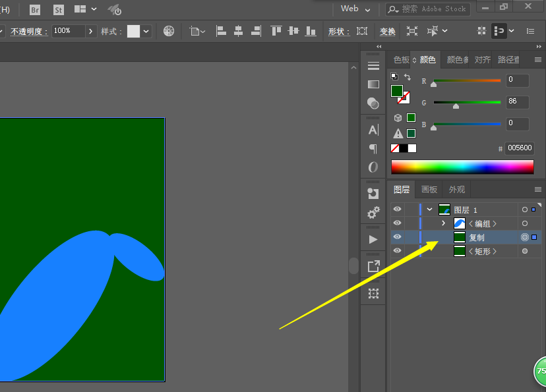Screen dimensions: 546x392
Task: Open the Paragraph panel icon
Action: pos(373,148)
